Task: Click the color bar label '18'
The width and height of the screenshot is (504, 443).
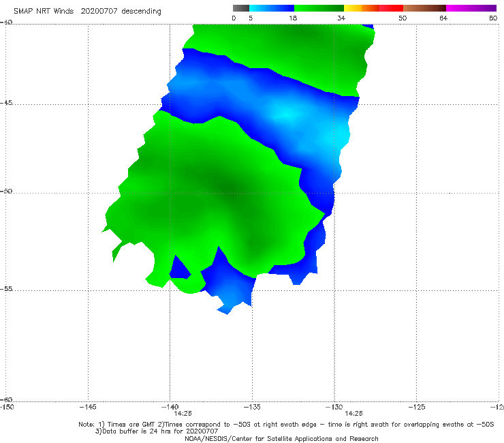Action: (293, 18)
